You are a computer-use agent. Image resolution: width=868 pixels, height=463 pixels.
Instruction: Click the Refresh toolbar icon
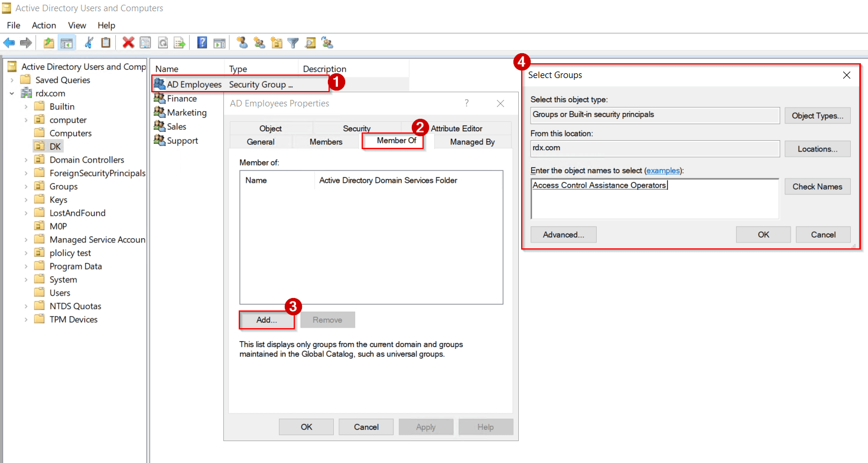[161, 42]
